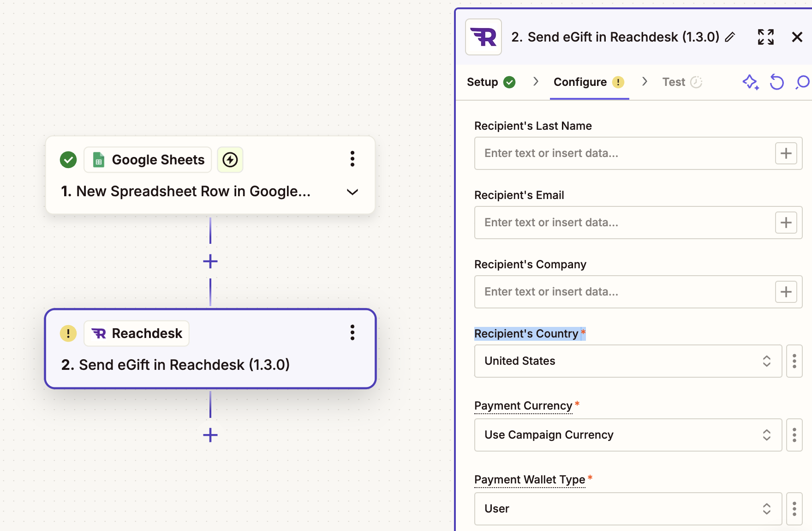The width and height of the screenshot is (812, 531).
Task: Click the Recipient's Company label
Action: click(x=530, y=265)
